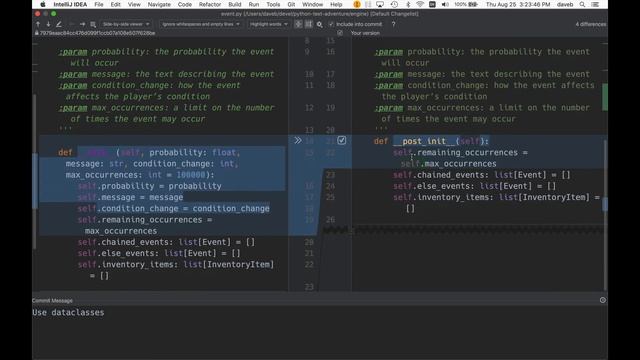640x360 pixels.
Task: Toggle the changed chunk checkbox beside __post_init__
Action: coord(342,140)
